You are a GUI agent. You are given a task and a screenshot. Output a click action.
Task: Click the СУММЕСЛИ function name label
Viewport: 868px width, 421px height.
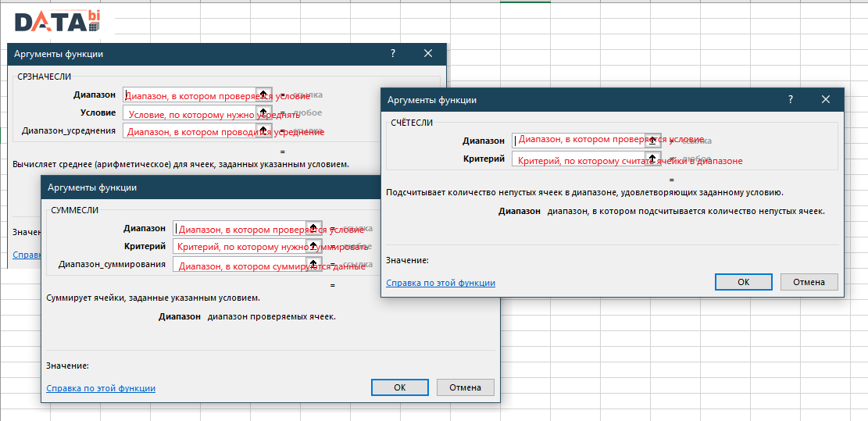(75, 209)
